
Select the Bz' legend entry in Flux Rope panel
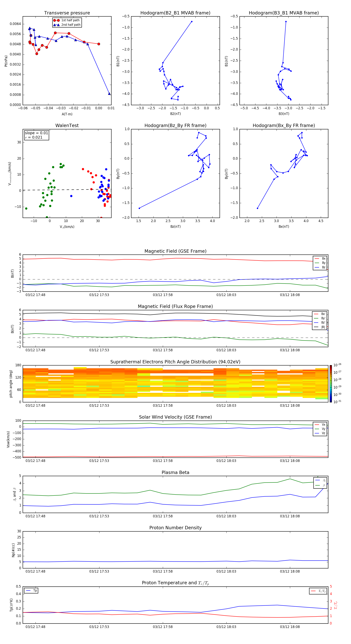pos(320,323)
